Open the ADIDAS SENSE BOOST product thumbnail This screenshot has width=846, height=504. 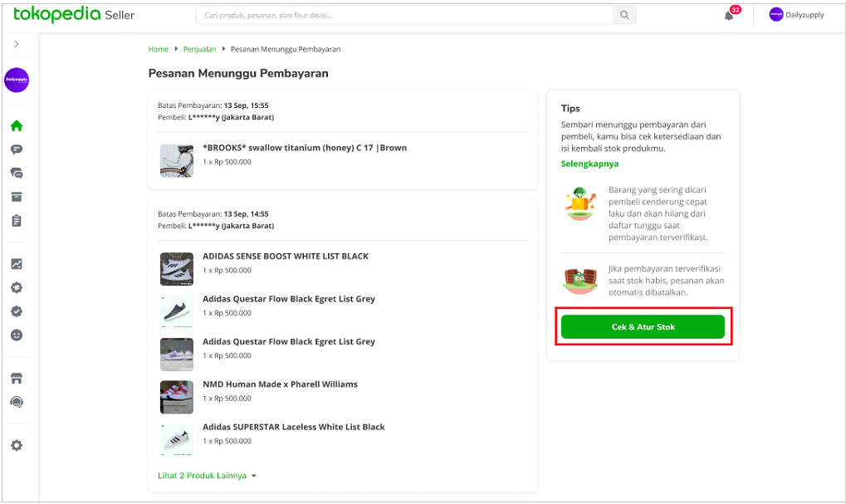coord(177,269)
